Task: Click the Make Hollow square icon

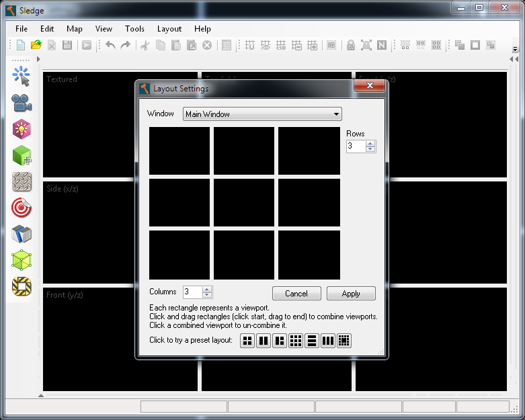Action: [x=475, y=45]
